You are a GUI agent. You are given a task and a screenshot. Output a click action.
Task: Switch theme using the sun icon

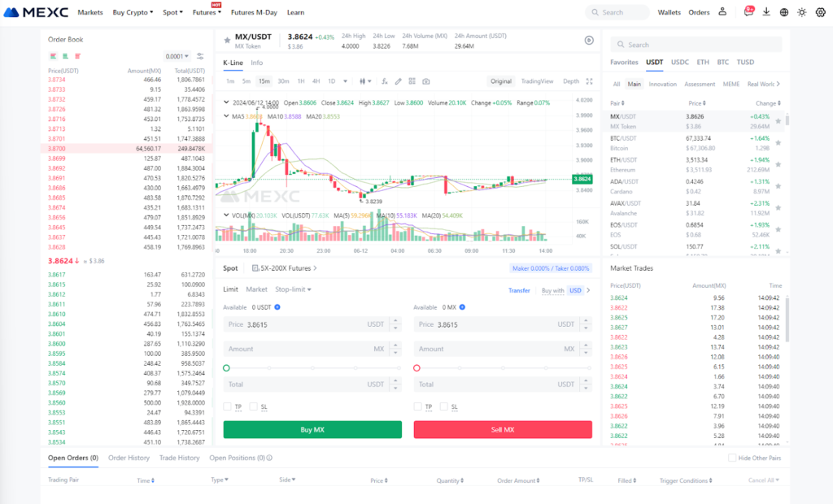point(802,12)
